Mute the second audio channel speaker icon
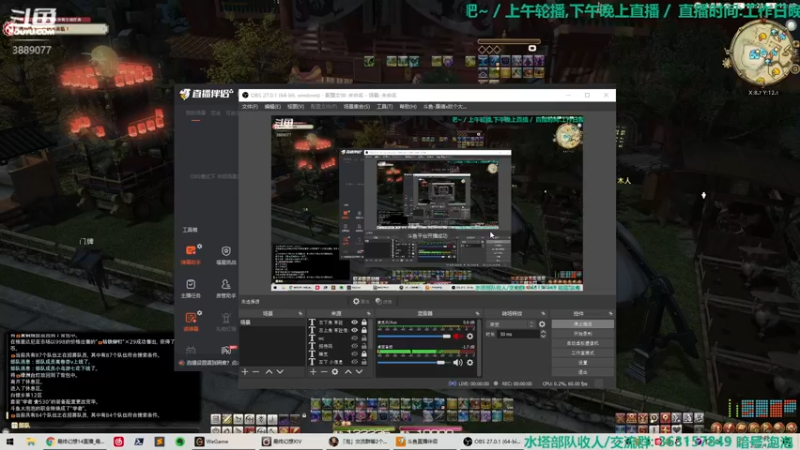800x450 pixels. point(458,362)
